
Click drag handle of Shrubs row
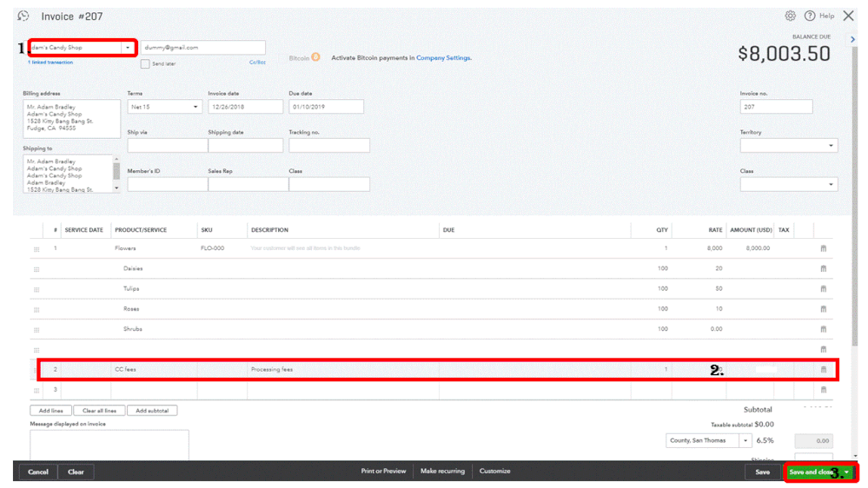point(36,330)
